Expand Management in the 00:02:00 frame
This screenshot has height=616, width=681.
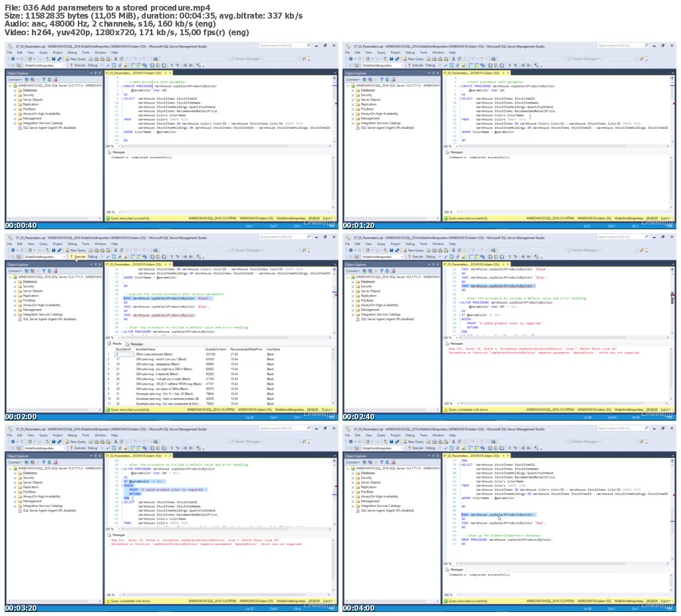(x=15, y=310)
